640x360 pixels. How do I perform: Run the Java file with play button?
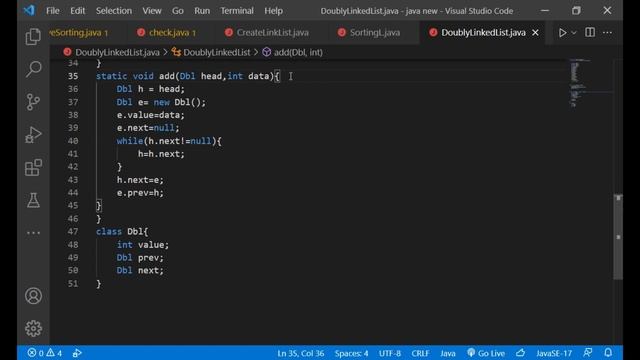tap(562, 33)
